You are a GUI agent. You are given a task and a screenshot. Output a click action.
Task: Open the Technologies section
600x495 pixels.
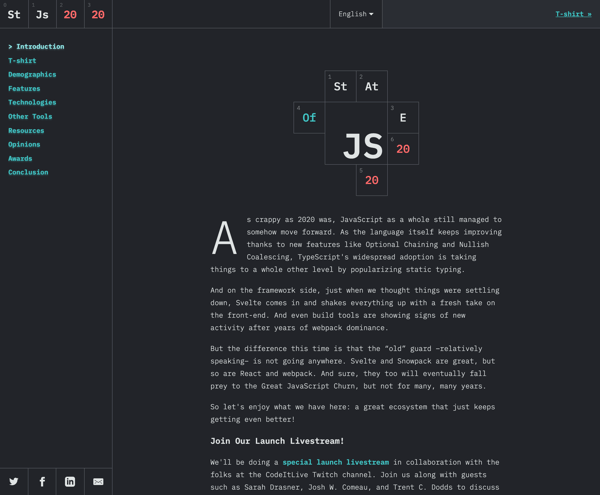point(32,103)
